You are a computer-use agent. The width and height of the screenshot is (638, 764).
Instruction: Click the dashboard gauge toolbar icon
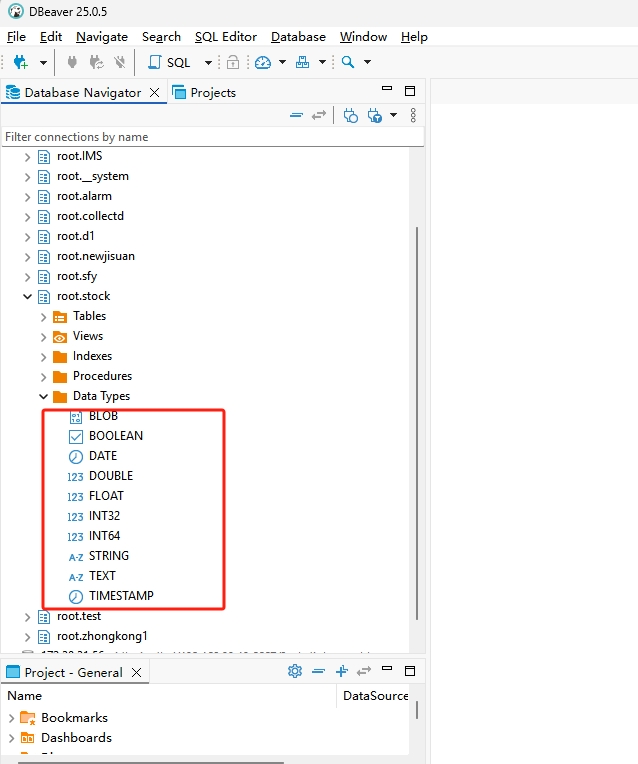click(262, 62)
